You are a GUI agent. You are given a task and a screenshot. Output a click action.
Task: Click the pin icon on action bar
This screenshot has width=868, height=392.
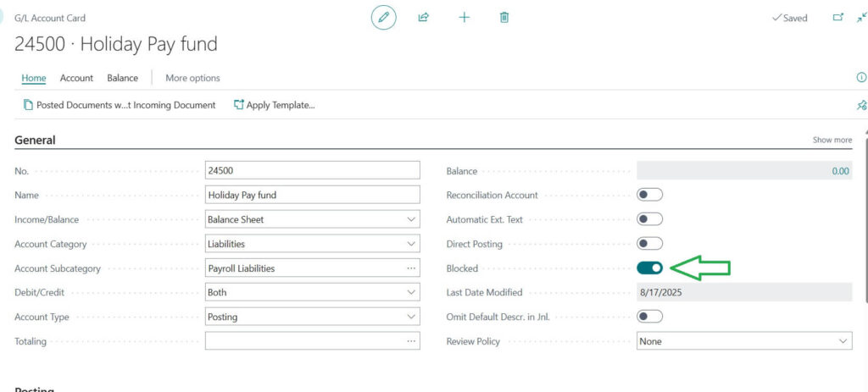coord(861,105)
